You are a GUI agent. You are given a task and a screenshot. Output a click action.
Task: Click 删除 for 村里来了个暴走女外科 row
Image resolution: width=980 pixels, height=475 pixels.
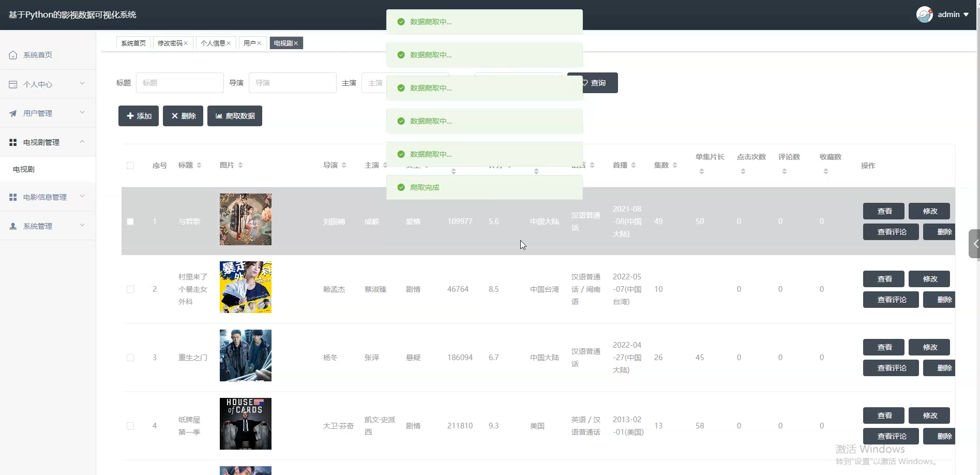[x=939, y=300]
